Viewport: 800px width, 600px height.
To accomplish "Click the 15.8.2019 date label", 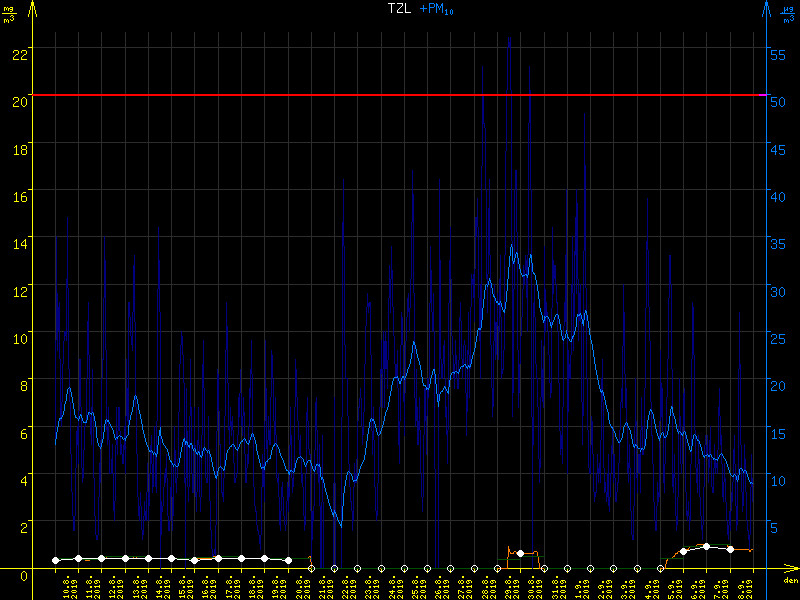I will (x=183, y=585).
